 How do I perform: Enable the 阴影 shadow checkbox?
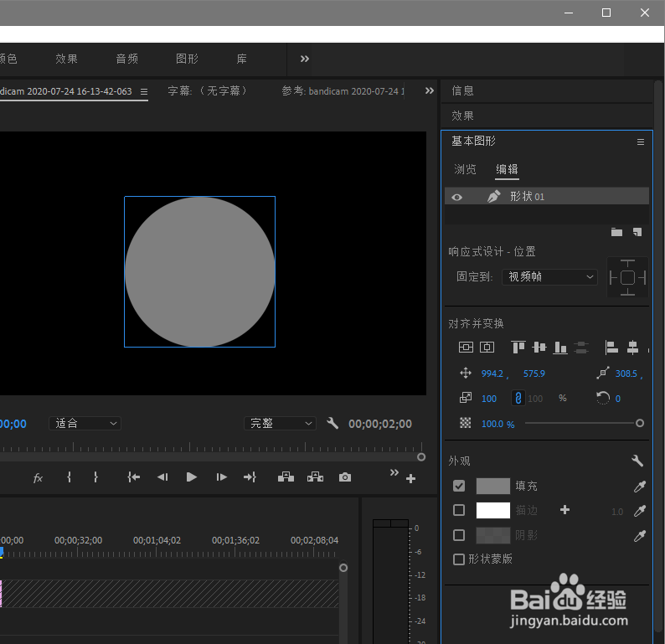(459, 535)
